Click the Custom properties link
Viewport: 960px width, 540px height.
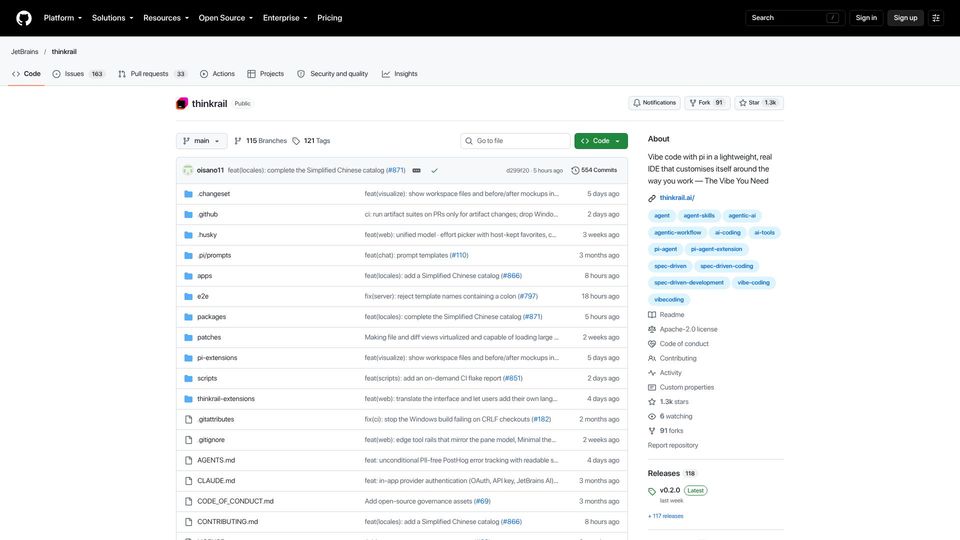[x=686, y=388]
